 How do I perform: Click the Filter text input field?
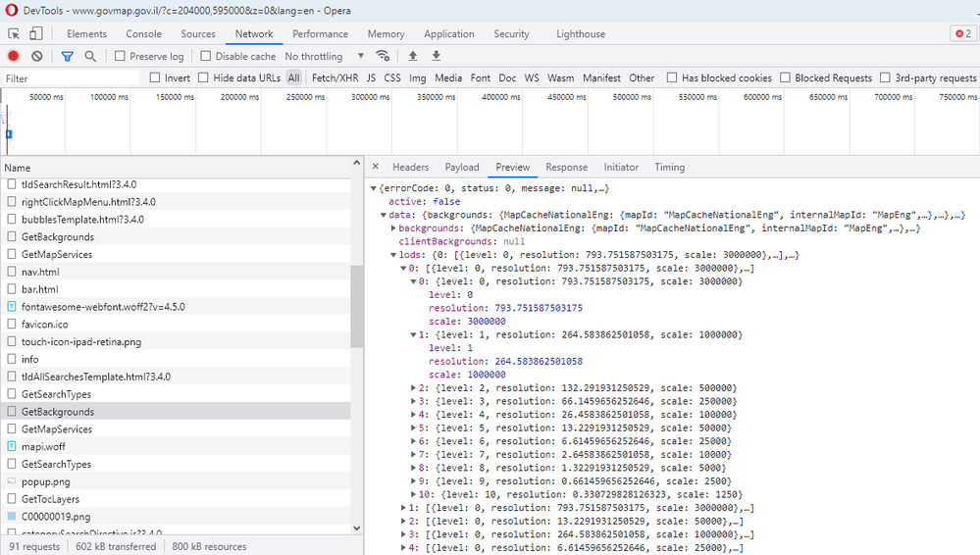click(71, 78)
